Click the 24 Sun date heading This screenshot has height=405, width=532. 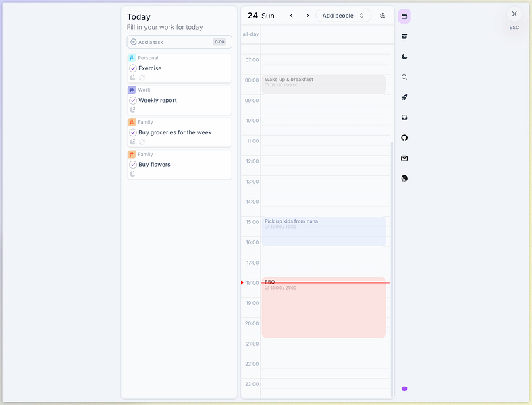(x=261, y=16)
